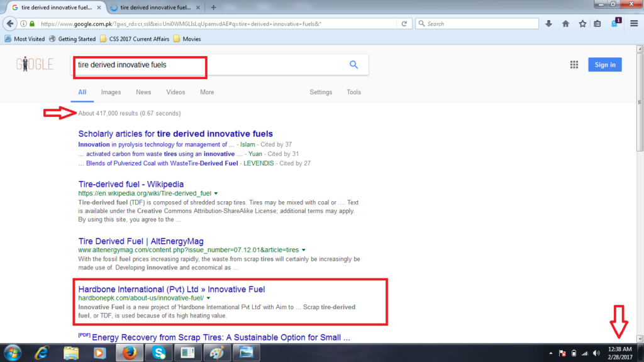Click the Firefox back arrow button
Screen dimensions: 644x362
10,24
